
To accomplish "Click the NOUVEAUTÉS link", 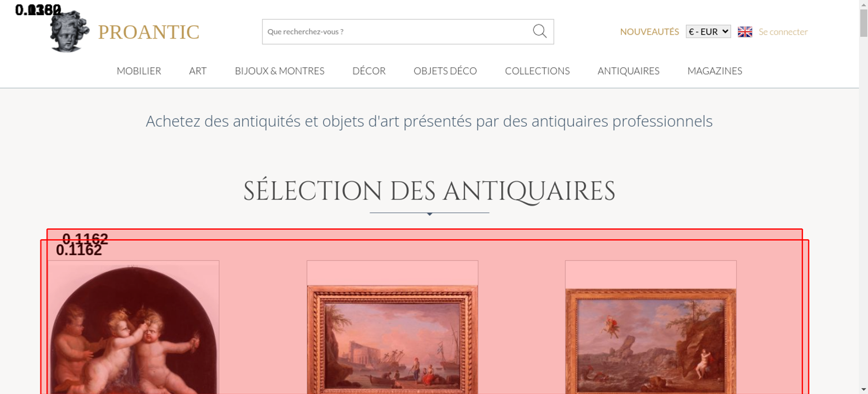I will (649, 32).
